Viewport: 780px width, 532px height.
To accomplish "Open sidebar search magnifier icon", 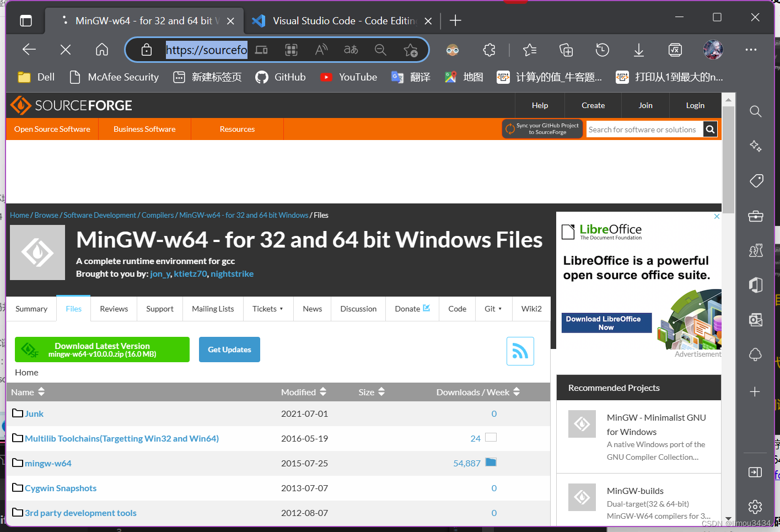I will (x=756, y=111).
